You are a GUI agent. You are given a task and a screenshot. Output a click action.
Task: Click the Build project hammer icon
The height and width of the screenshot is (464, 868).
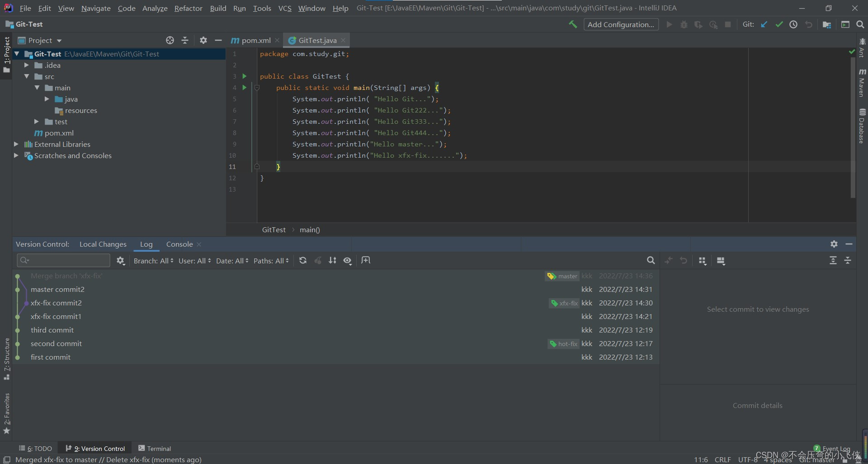point(573,24)
